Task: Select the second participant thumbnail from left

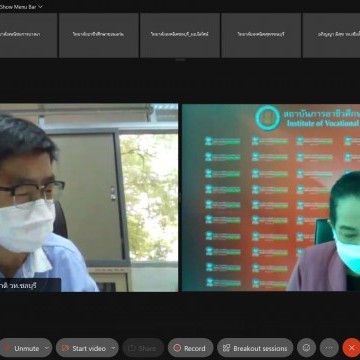Action: pyautogui.click(x=99, y=35)
